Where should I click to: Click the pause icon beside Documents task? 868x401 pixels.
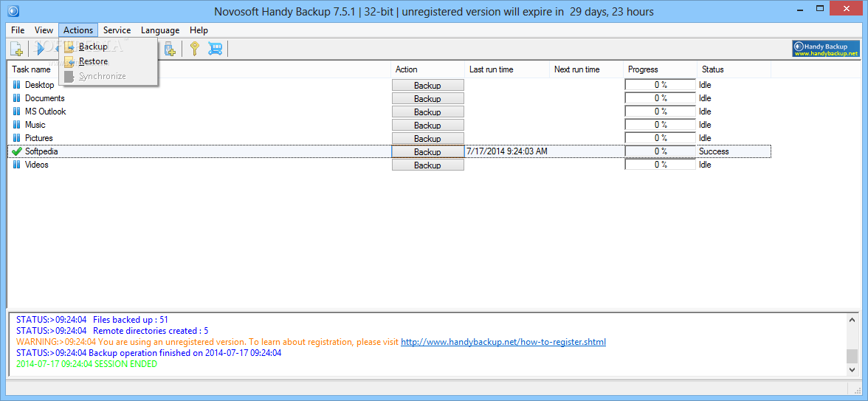pyautogui.click(x=16, y=98)
